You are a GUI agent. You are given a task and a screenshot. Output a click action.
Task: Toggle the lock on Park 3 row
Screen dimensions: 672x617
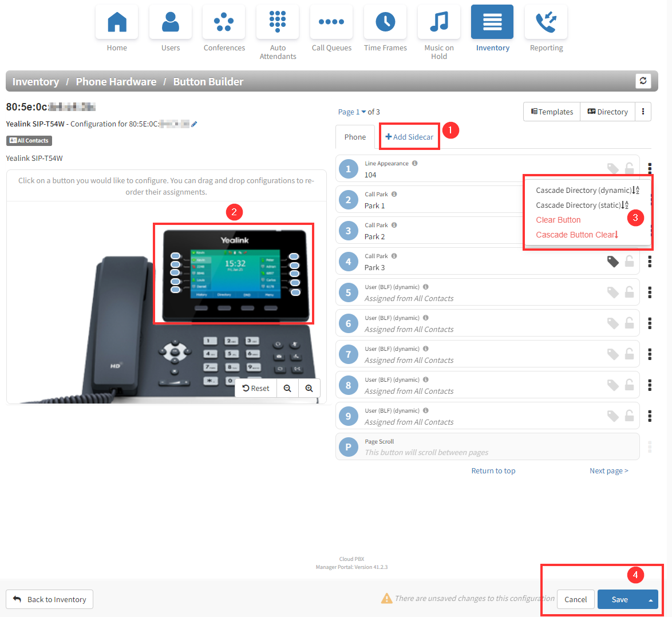click(x=629, y=261)
